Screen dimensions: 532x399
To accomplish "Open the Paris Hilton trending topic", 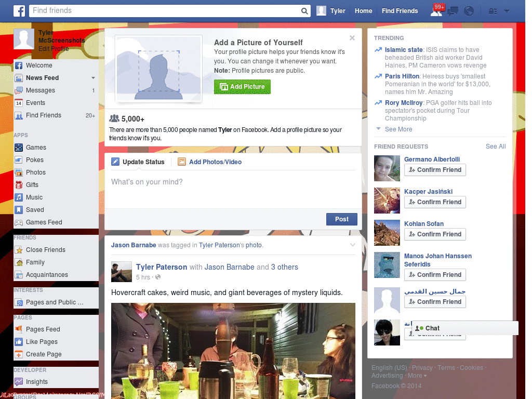I will (402, 76).
